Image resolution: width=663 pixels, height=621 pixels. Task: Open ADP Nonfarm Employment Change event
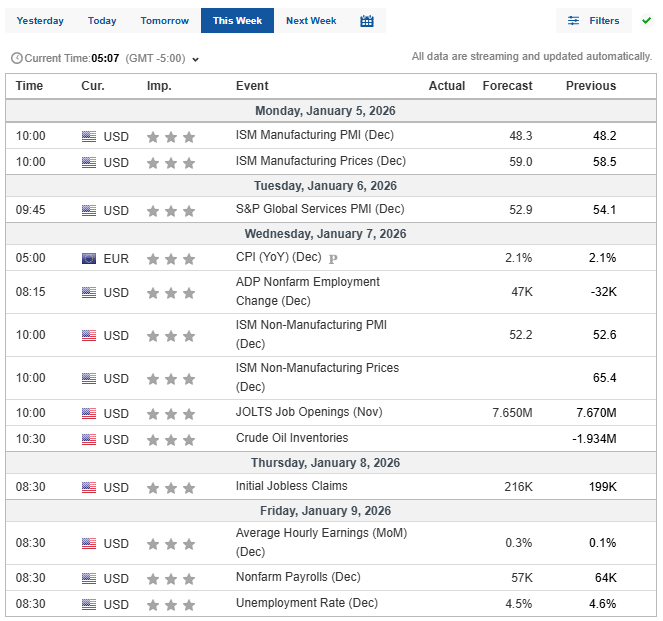307,291
